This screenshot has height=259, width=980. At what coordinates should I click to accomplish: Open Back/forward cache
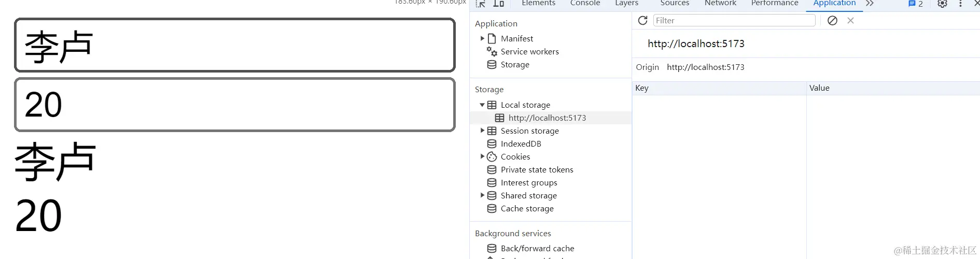point(537,248)
